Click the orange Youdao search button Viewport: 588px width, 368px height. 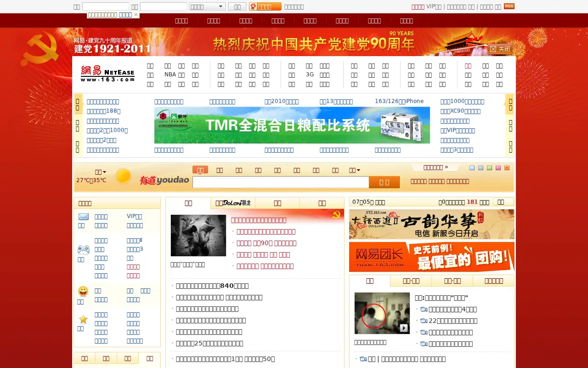pos(384,183)
